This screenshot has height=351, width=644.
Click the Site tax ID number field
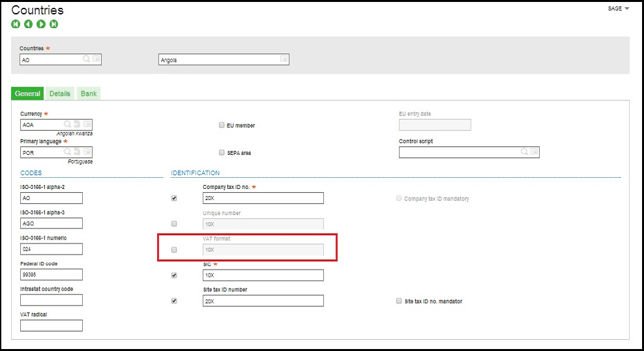263,301
